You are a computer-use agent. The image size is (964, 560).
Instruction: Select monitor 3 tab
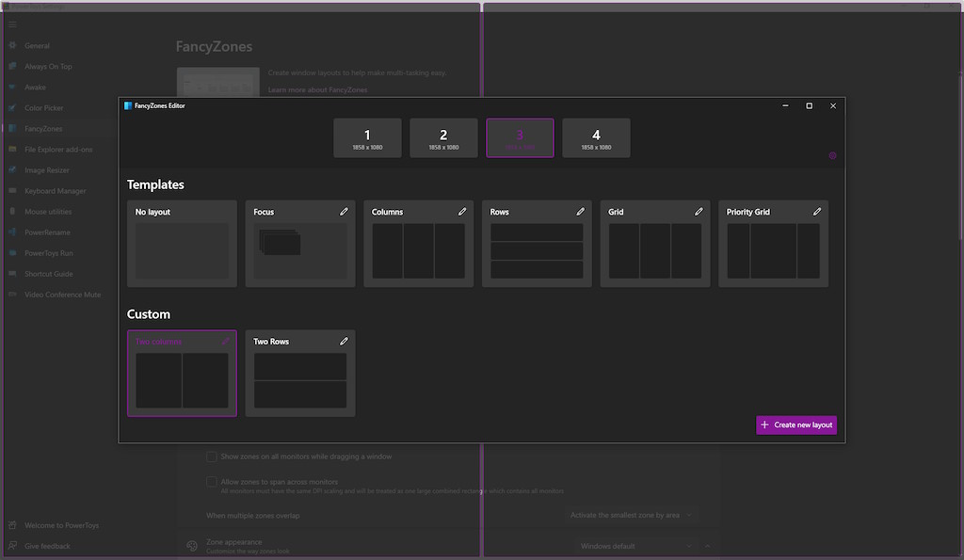[x=520, y=138]
